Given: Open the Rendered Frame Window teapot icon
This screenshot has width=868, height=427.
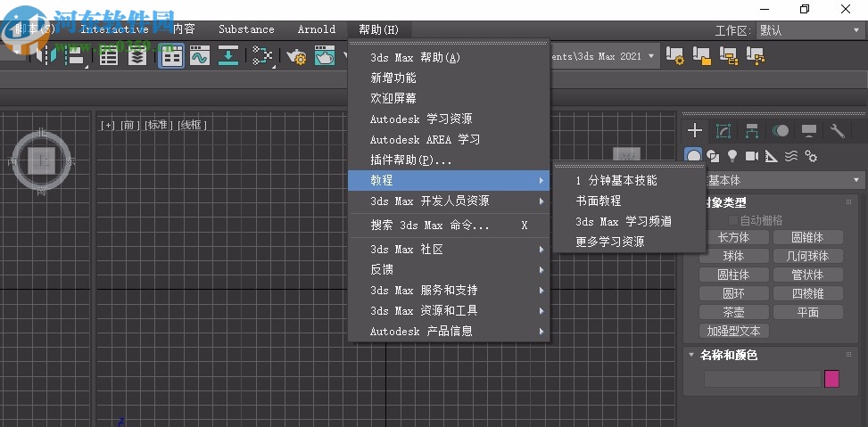Looking at the screenshot, I should tap(326, 56).
